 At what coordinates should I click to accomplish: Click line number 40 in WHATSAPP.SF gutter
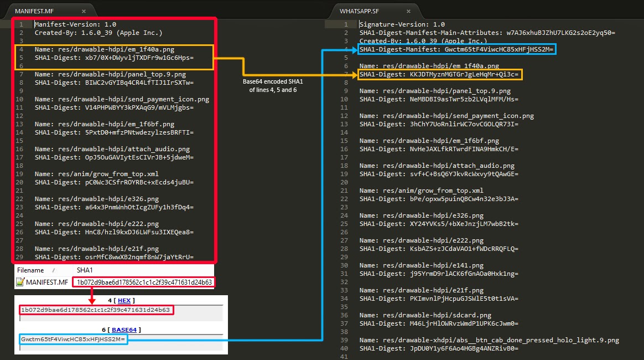pyautogui.click(x=344, y=348)
